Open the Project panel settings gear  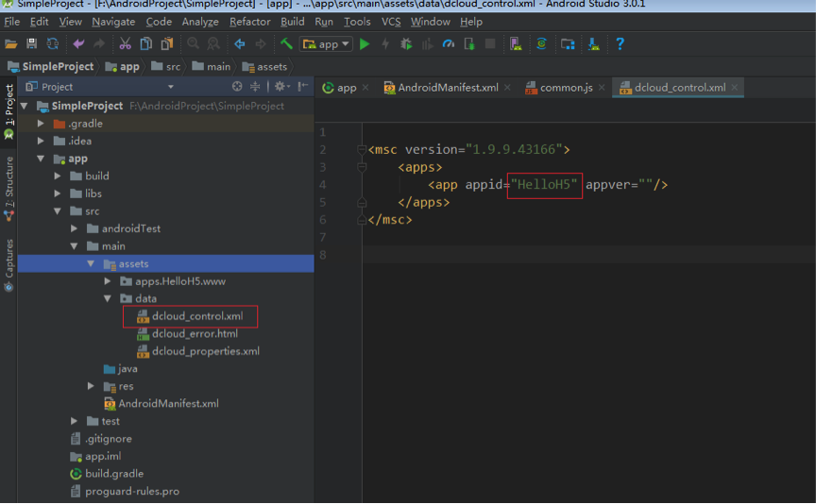(x=281, y=86)
